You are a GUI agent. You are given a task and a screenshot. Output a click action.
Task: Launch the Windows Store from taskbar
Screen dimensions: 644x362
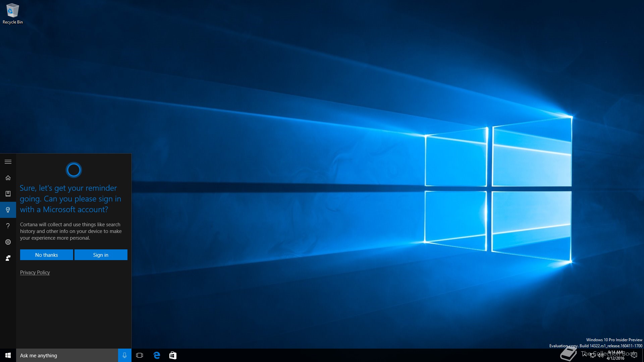click(x=173, y=355)
